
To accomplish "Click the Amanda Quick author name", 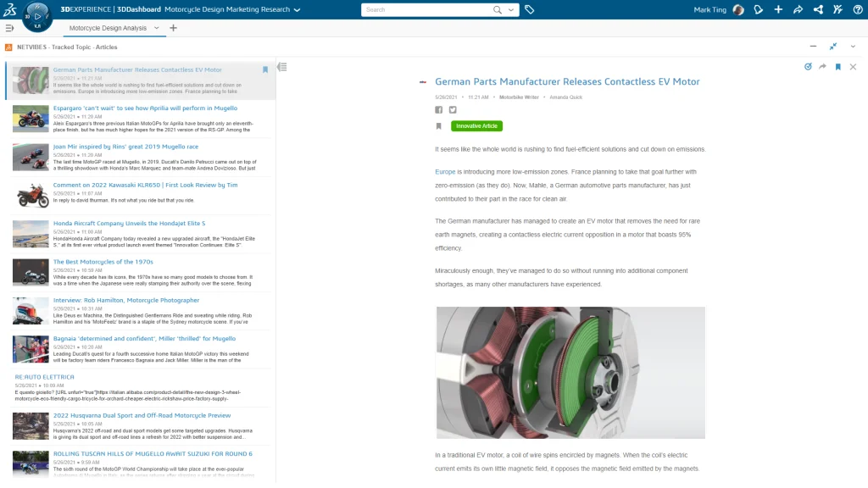I will 565,97.
